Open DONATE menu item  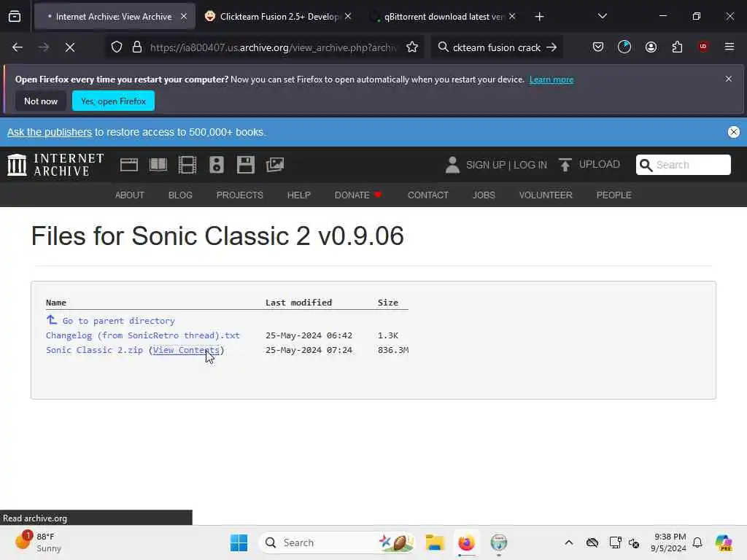coord(358,195)
